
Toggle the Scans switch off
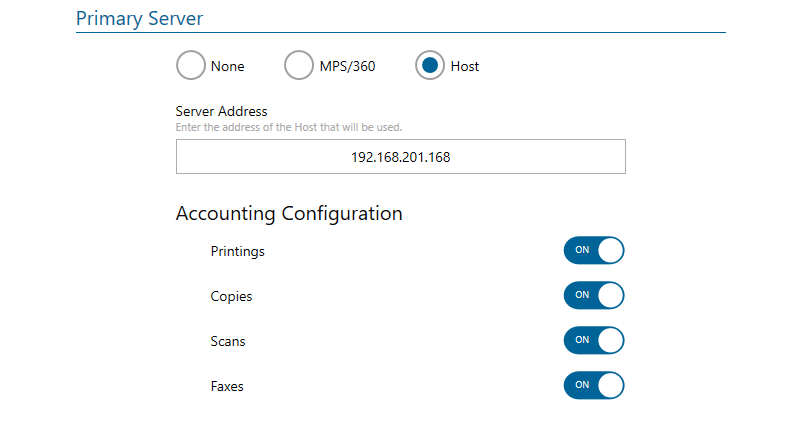point(594,340)
